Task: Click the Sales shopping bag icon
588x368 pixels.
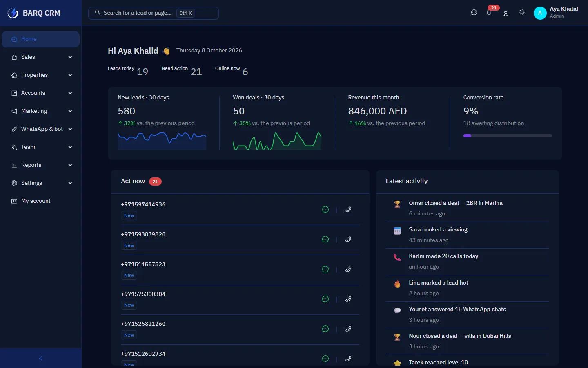Action: pyautogui.click(x=14, y=57)
